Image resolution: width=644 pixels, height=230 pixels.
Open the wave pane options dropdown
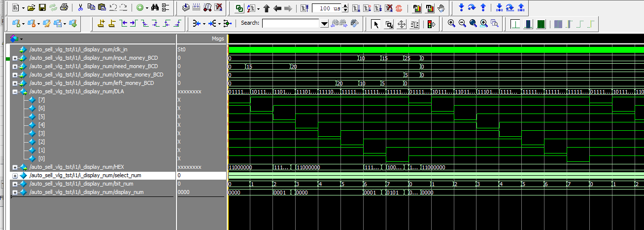[x=21, y=38]
